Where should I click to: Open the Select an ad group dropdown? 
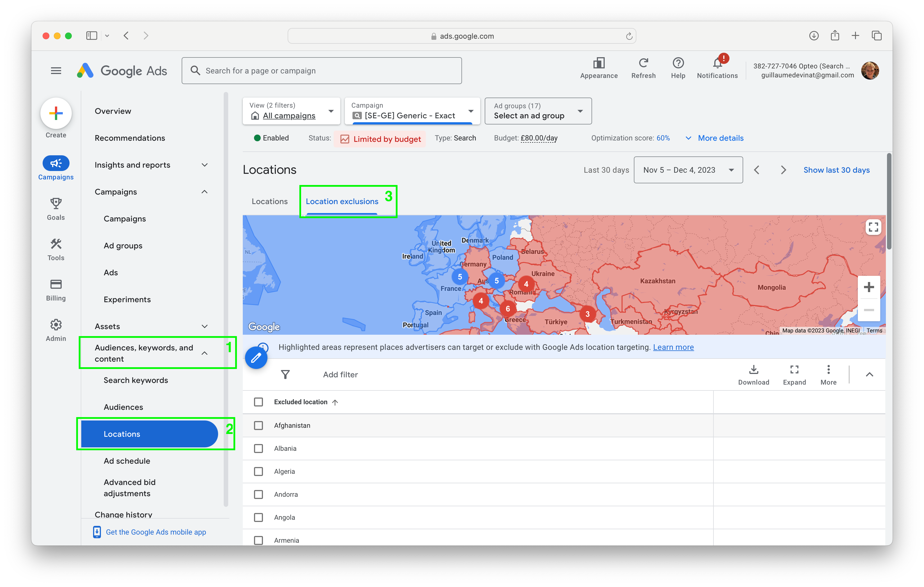[x=538, y=111]
